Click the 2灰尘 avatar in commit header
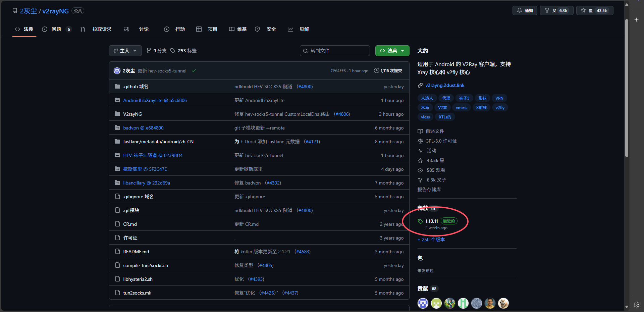Image resolution: width=644 pixels, height=312 pixels. 117,70
